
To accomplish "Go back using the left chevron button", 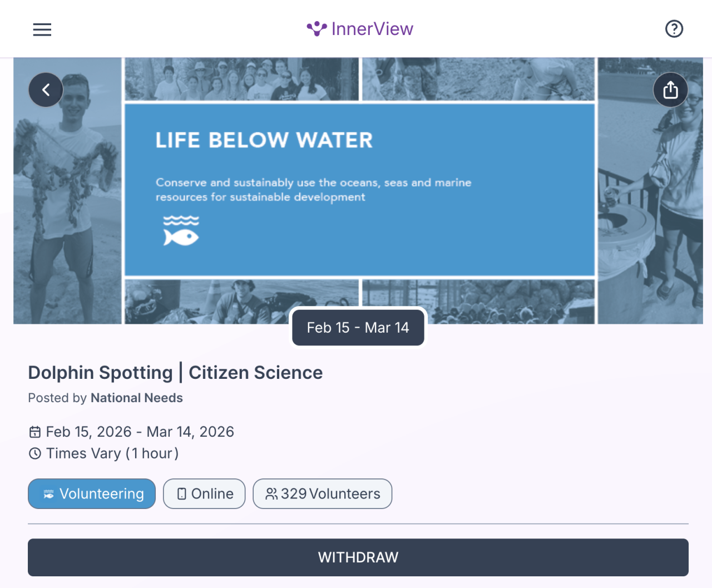I will point(46,90).
